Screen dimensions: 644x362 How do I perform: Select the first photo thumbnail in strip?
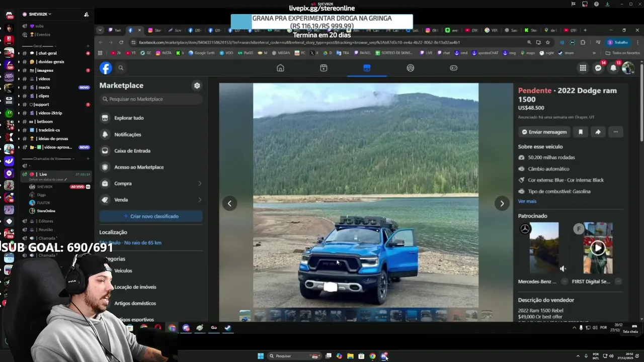click(245, 316)
